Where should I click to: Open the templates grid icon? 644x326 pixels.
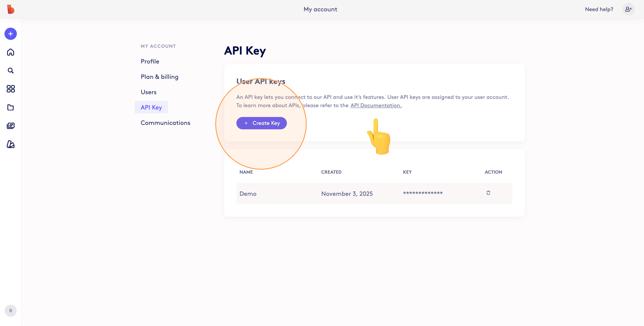pyautogui.click(x=10, y=89)
